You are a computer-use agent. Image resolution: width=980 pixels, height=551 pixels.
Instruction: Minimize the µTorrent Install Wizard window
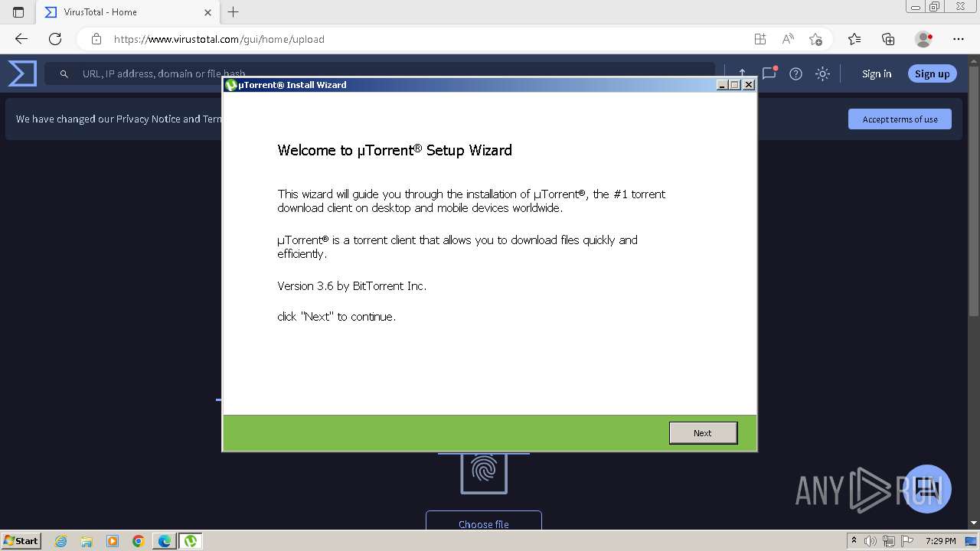722,85
